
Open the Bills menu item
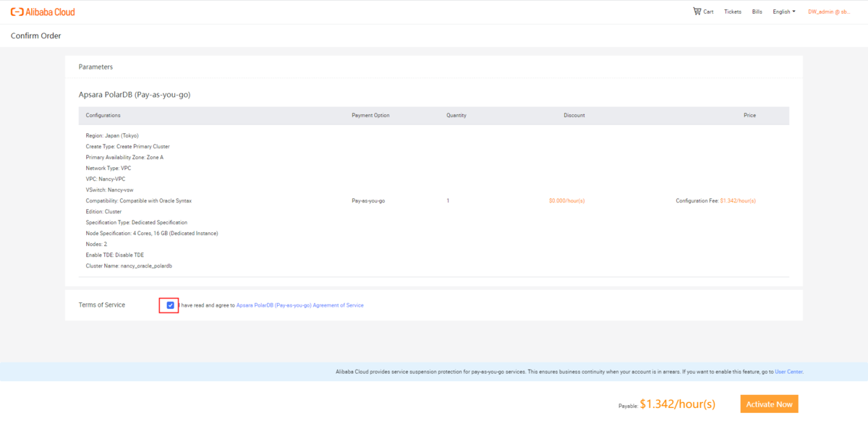pyautogui.click(x=757, y=12)
